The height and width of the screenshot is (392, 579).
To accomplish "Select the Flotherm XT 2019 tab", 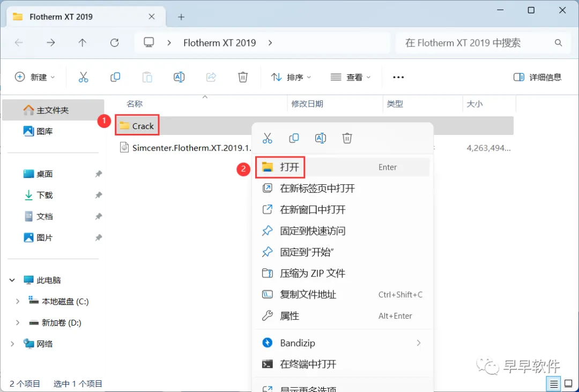I will 86,17.
